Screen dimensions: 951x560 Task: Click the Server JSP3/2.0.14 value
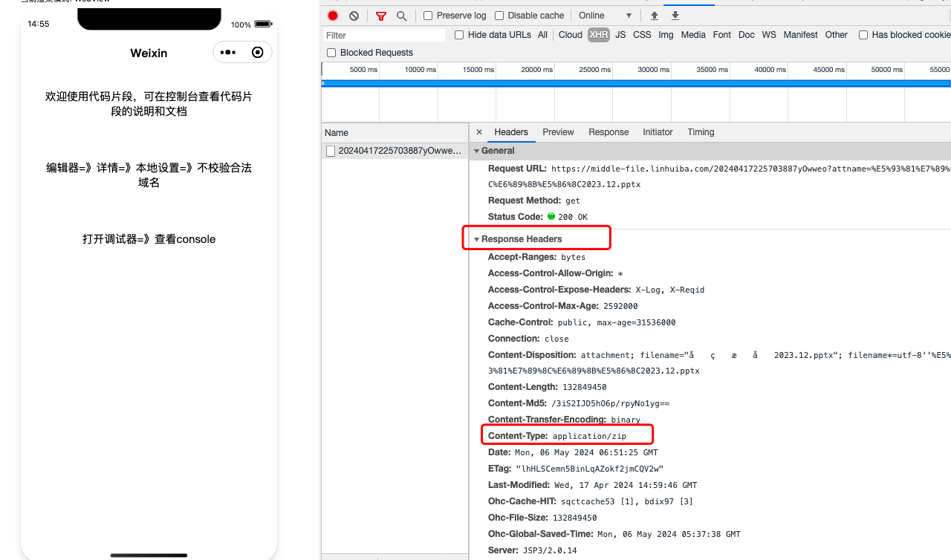pyautogui.click(x=549, y=550)
